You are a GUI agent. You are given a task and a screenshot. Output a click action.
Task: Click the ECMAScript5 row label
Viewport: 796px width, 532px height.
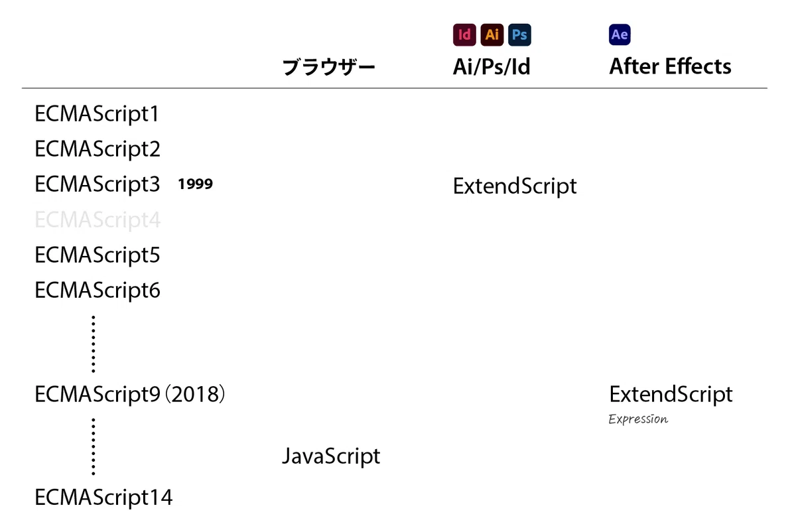click(x=98, y=255)
